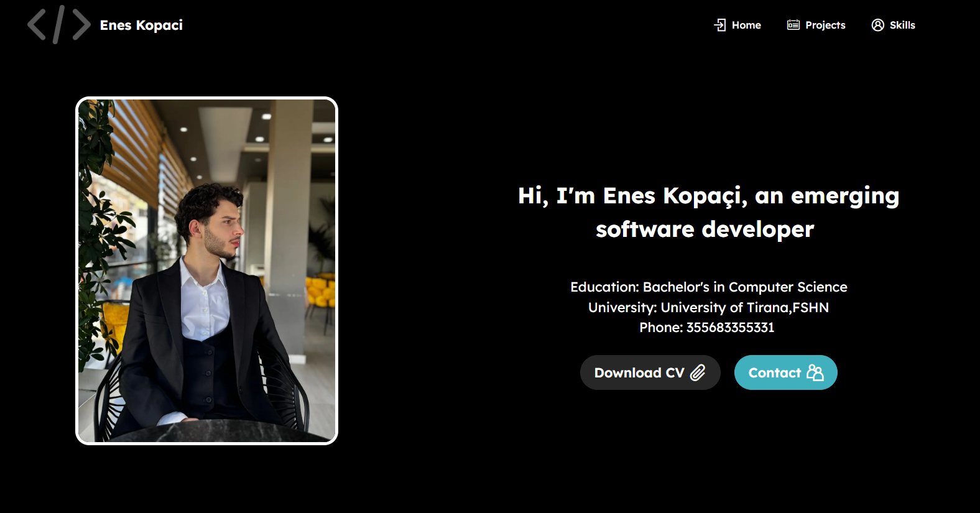Image resolution: width=980 pixels, height=513 pixels.
Task: Click the people icon in Contact button
Action: 815,372
